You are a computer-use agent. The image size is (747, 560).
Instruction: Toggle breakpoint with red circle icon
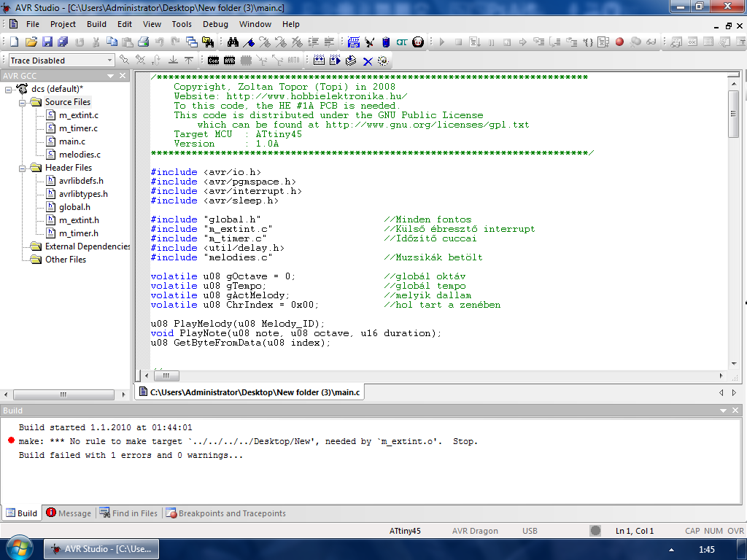[619, 42]
